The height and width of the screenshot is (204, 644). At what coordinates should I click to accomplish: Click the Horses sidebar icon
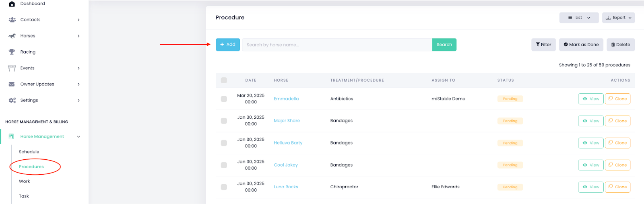(12, 36)
